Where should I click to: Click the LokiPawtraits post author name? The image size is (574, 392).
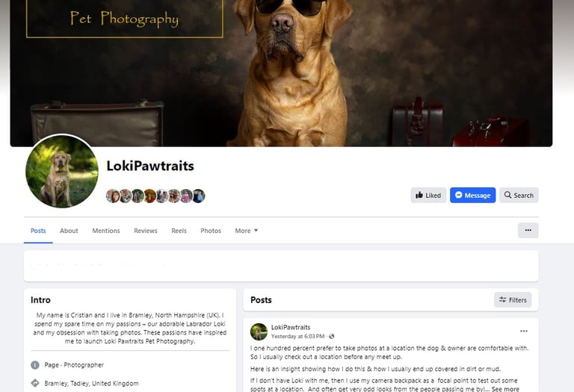point(291,327)
